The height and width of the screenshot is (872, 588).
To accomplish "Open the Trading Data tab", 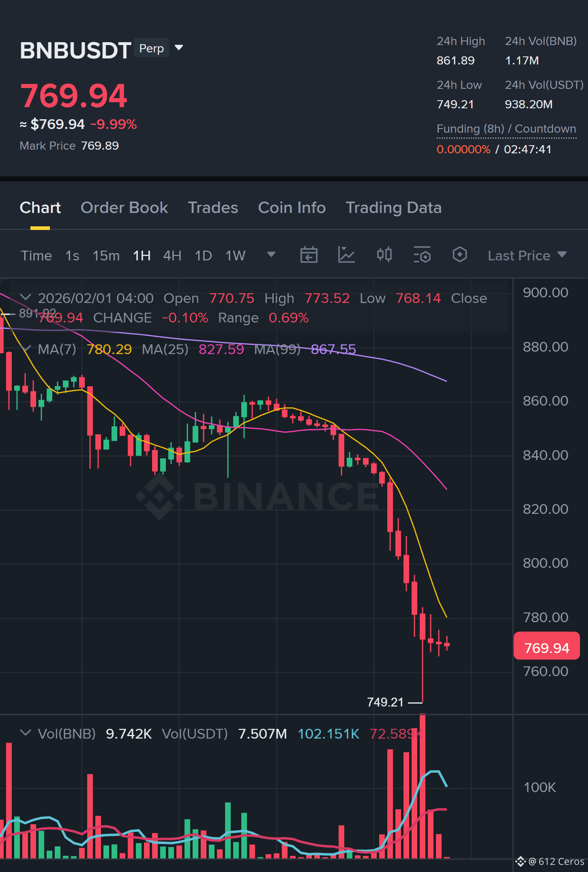I will tap(393, 208).
